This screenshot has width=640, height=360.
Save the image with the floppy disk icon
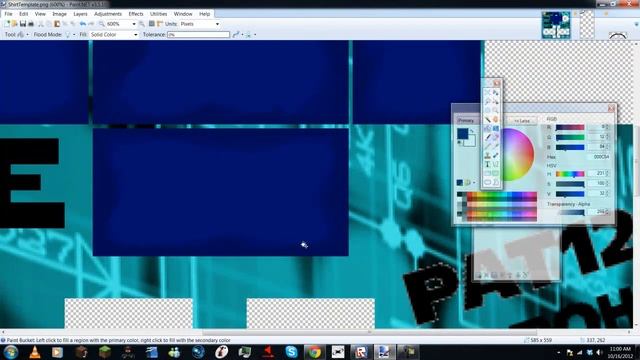tap(23, 24)
